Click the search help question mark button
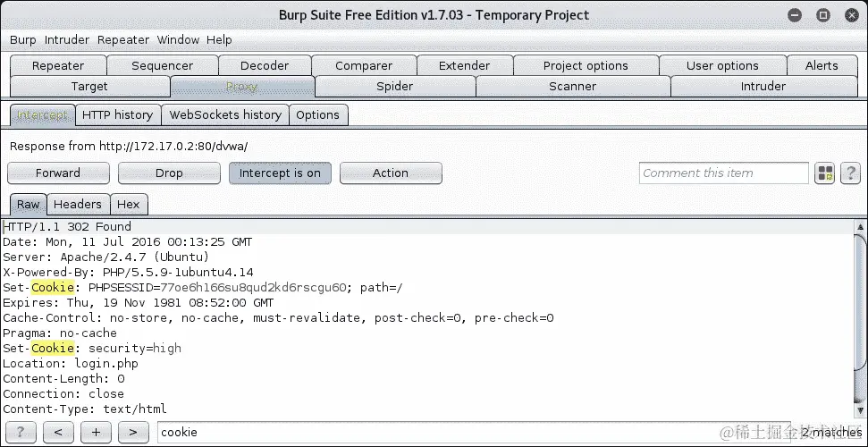 (x=21, y=432)
